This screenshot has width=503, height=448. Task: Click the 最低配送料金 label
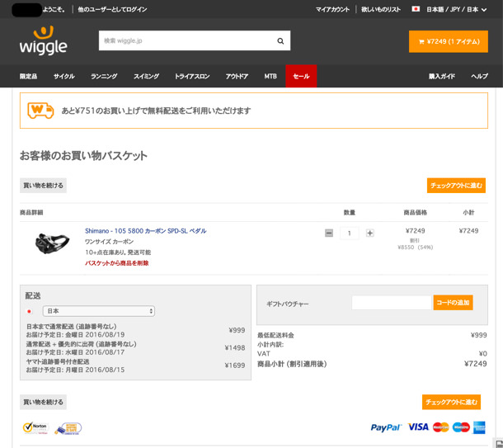click(x=275, y=335)
